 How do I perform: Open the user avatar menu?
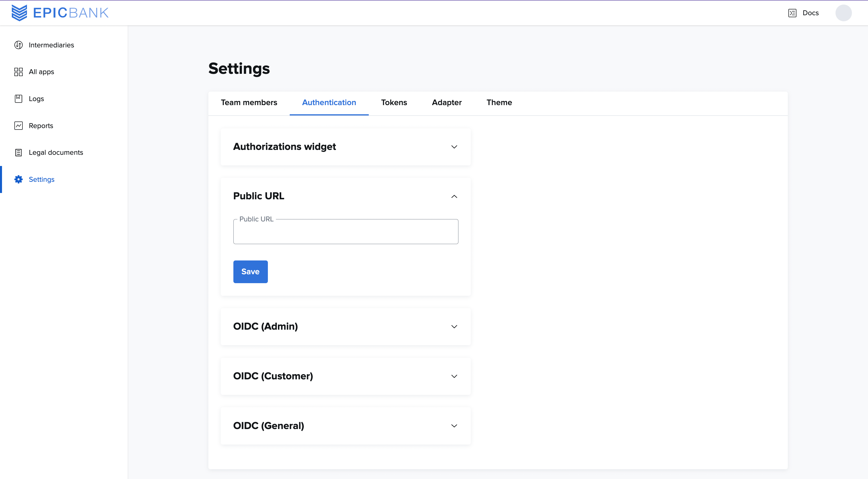(x=843, y=13)
